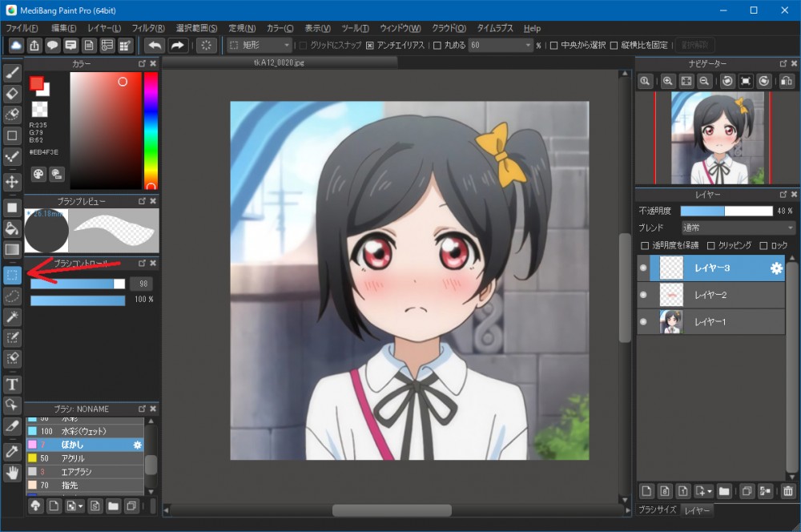Image resolution: width=801 pixels, height=532 pixels.
Task: Select the Text tool
Action: click(12, 385)
